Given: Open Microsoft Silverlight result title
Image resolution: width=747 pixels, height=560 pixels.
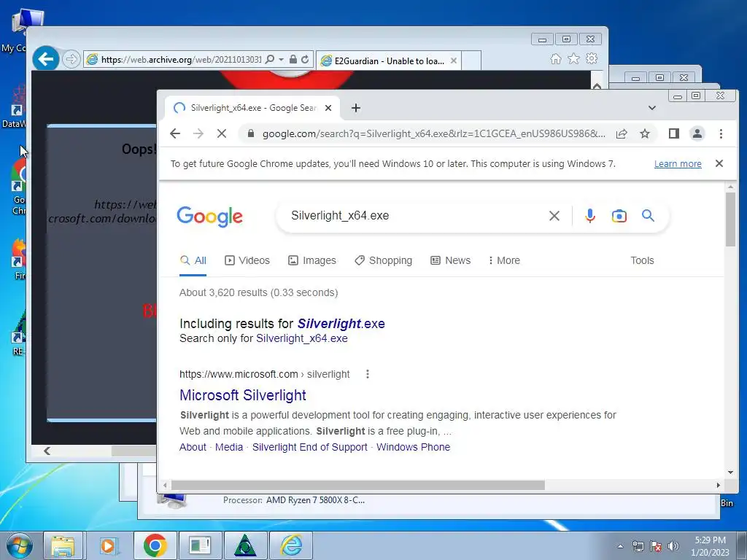Looking at the screenshot, I should [x=242, y=395].
